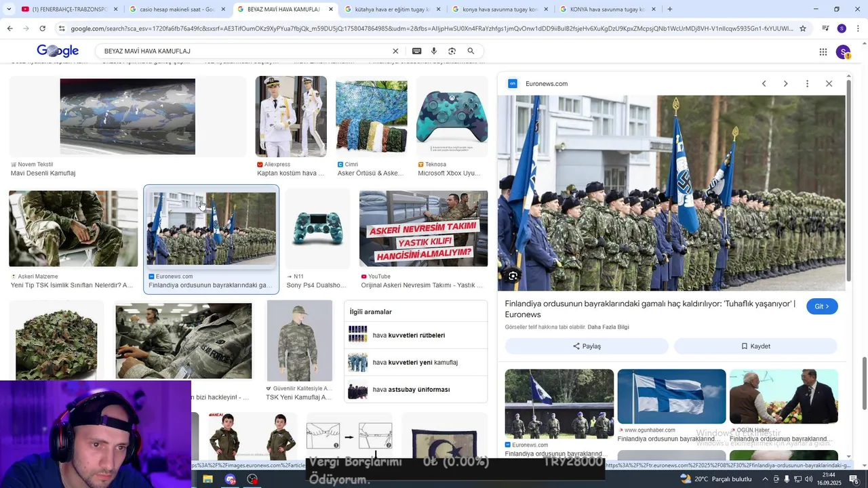The height and width of the screenshot is (488, 868).
Task: Open the Güvenilir Kalitesiyle TSK Yeni Kamuflaj image
Action: 300,341
